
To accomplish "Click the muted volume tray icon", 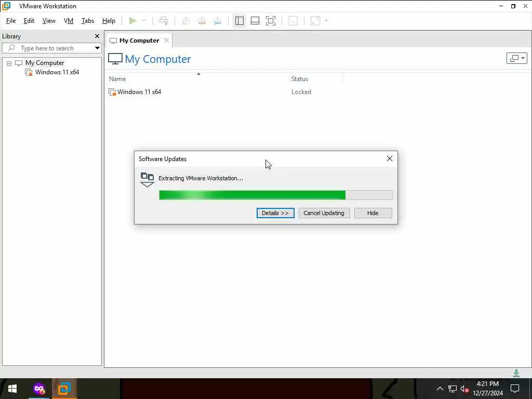I will (464, 389).
